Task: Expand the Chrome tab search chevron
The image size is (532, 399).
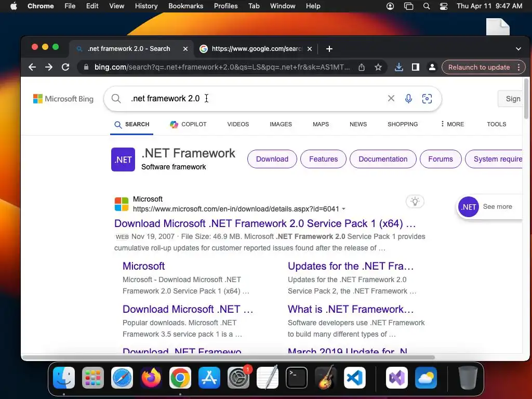Action: pyautogui.click(x=518, y=49)
